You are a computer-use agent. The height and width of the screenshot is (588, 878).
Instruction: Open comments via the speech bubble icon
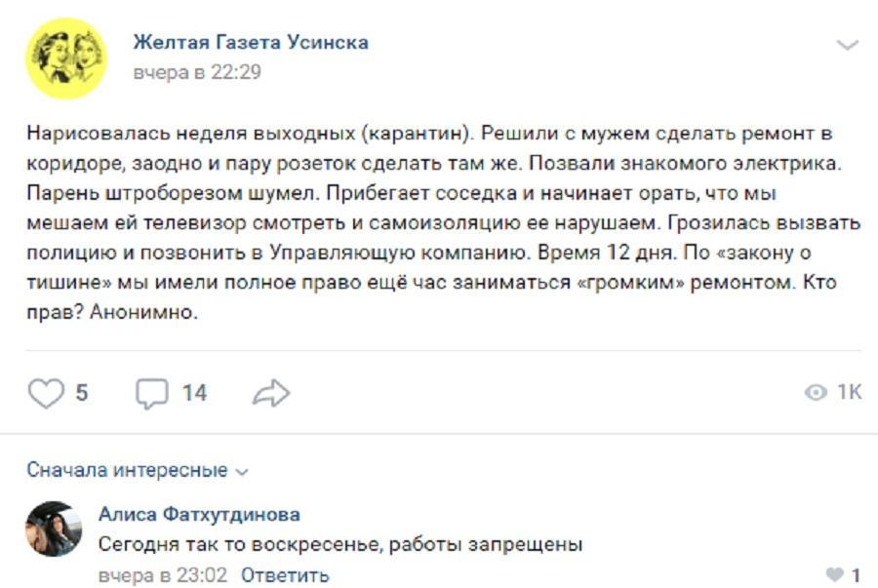click(x=151, y=393)
